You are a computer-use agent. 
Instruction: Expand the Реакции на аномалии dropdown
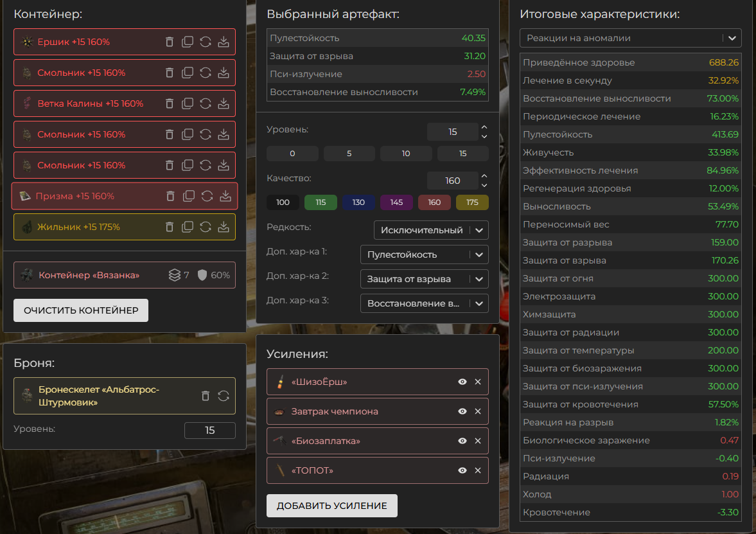(630, 38)
